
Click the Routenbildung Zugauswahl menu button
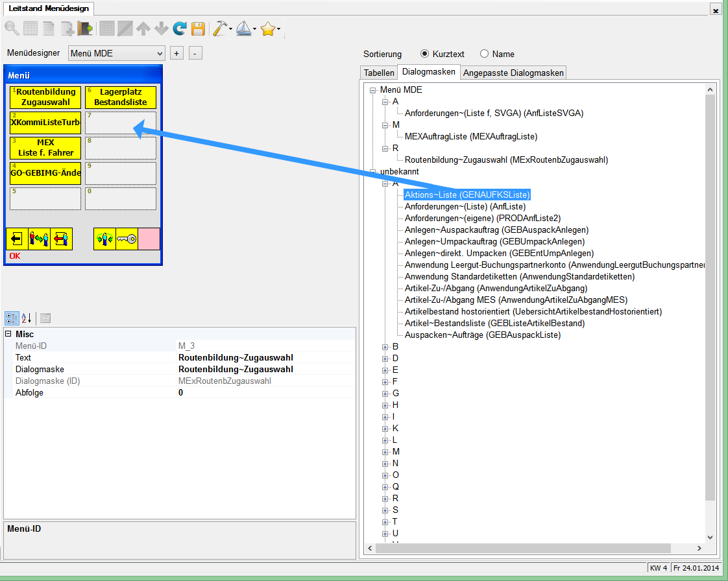coord(45,97)
